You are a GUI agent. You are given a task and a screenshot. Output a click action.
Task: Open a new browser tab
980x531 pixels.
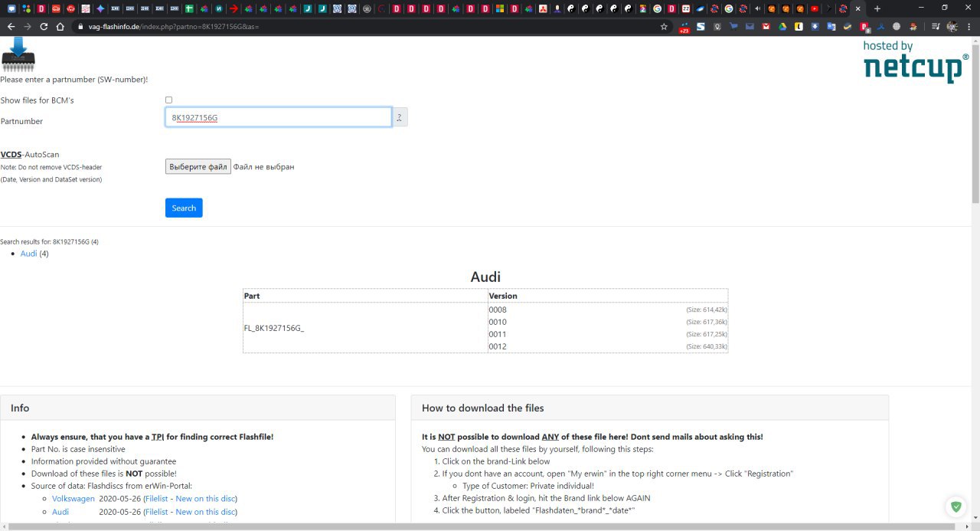877,8
